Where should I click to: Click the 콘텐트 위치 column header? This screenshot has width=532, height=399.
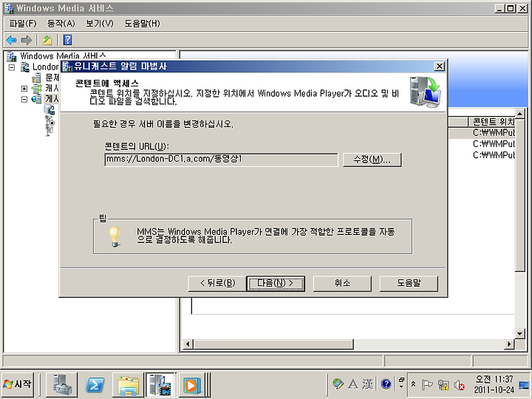coord(492,121)
